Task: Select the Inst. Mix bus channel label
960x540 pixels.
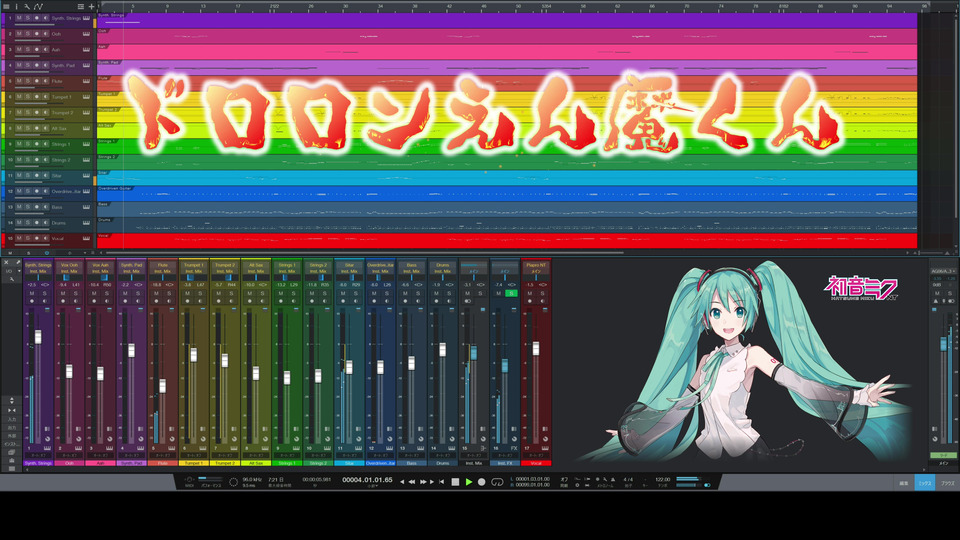Action: pyautogui.click(x=474, y=463)
